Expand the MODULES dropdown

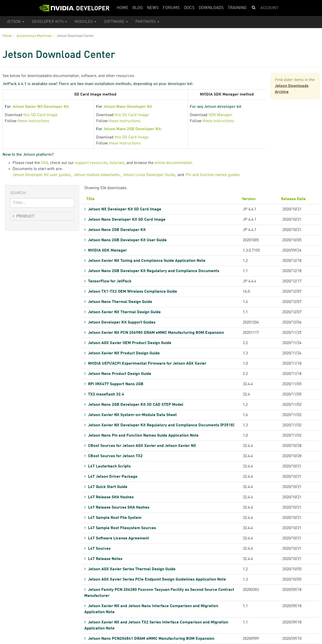pyautogui.click(x=85, y=22)
